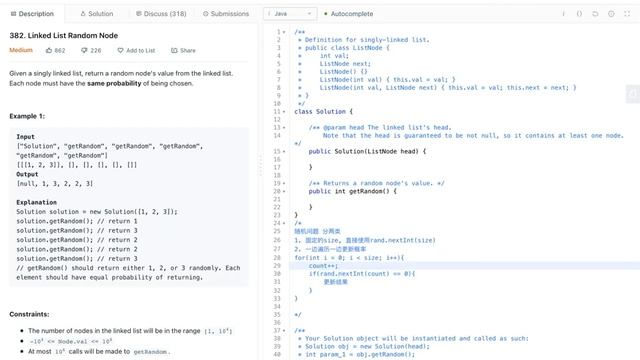This screenshot has height=360, width=640.
Task: Click the thumbs-down dislike icon 226
Action: tap(84, 51)
